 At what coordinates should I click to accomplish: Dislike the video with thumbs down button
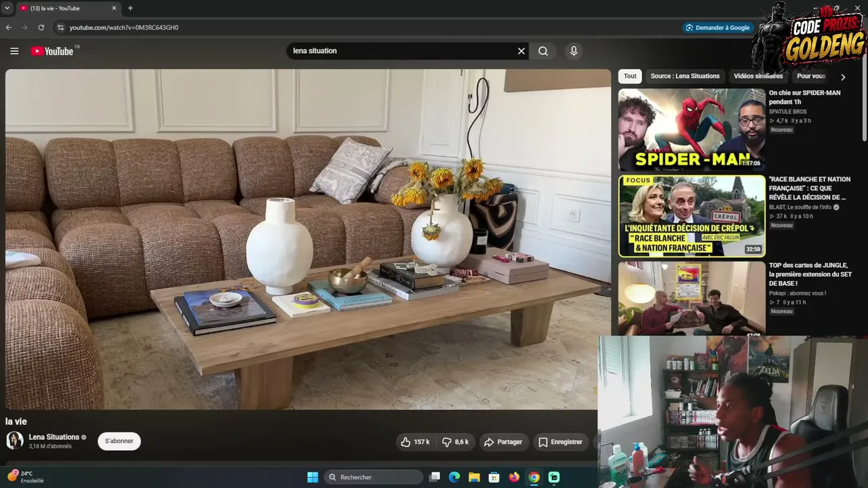(455, 442)
